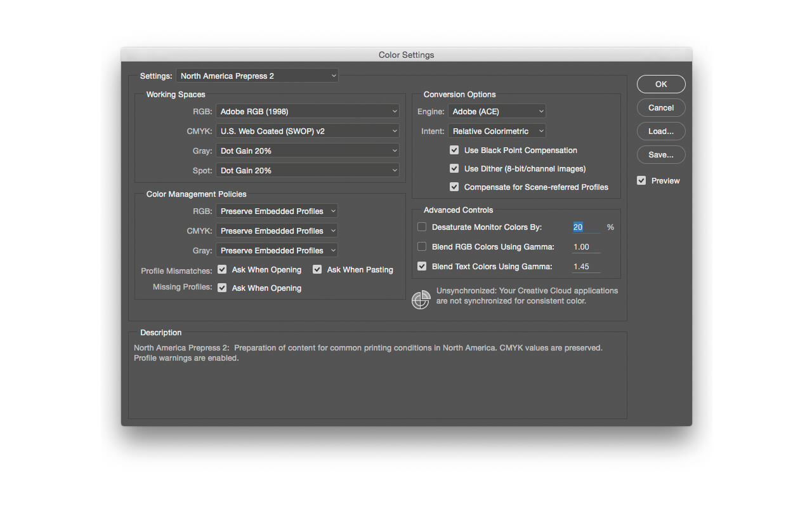
Task: Uncheck Use Dither for 8-bit images
Action: 454,169
